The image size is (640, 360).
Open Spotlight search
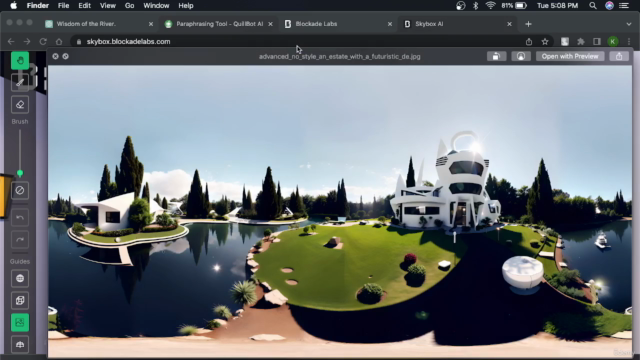(x=593, y=6)
